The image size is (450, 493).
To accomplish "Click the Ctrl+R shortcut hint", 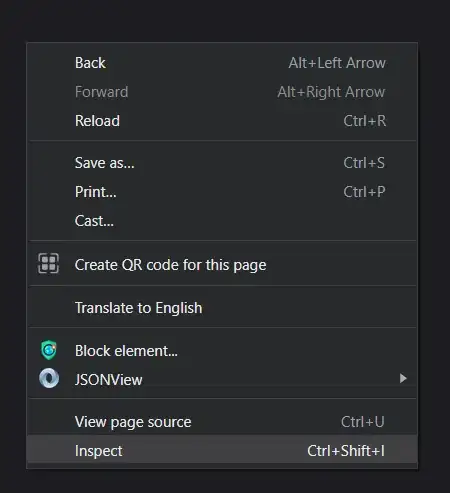I will point(365,121).
